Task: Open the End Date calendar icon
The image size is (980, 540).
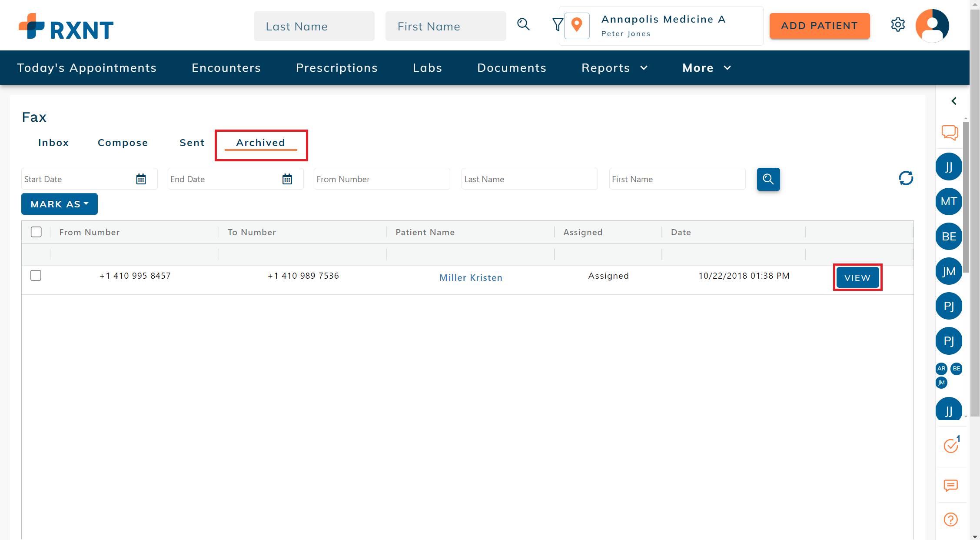Action: tap(287, 179)
